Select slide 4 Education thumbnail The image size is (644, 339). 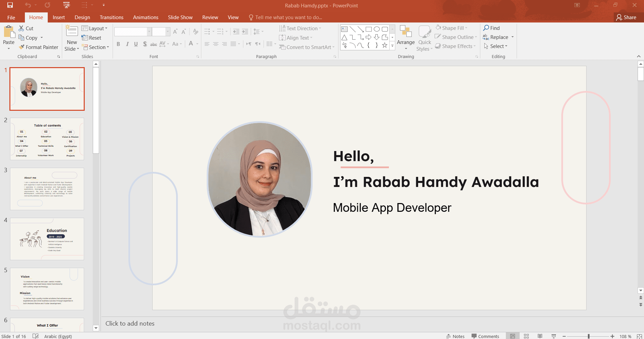[x=47, y=239]
